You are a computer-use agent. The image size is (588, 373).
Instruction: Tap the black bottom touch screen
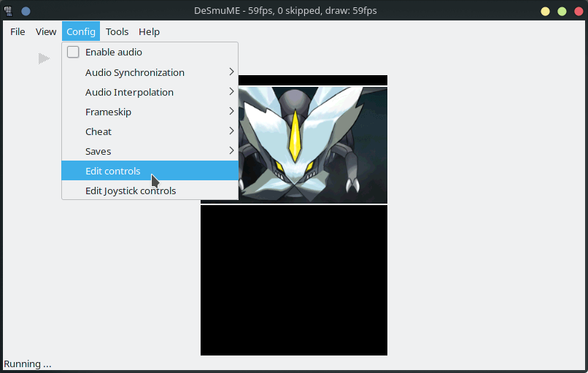pyautogui.click(x=294, y=280)
